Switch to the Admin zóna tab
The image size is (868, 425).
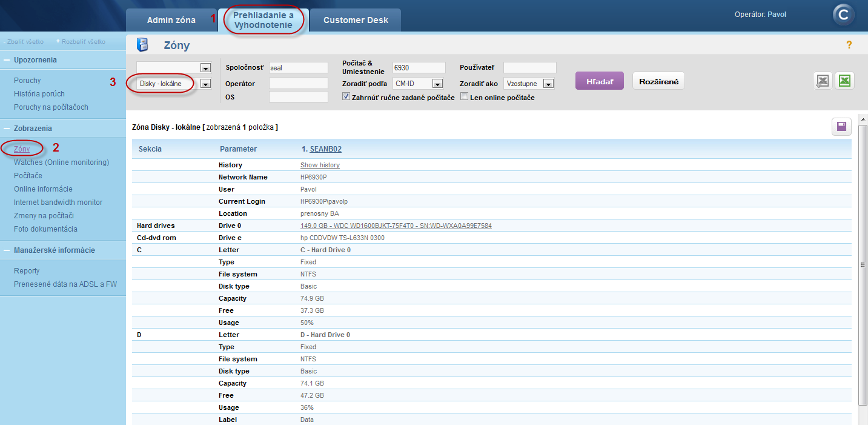click(171, 20)
